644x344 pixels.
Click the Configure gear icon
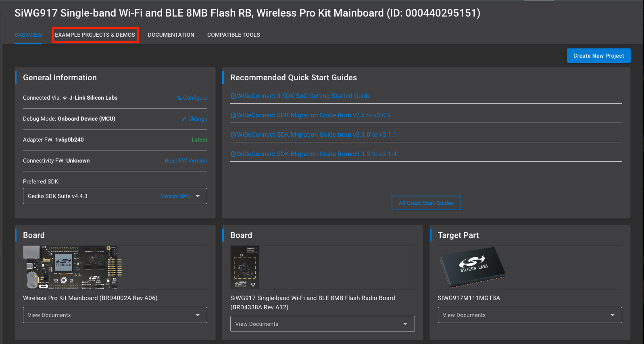[x=179, y=98]
